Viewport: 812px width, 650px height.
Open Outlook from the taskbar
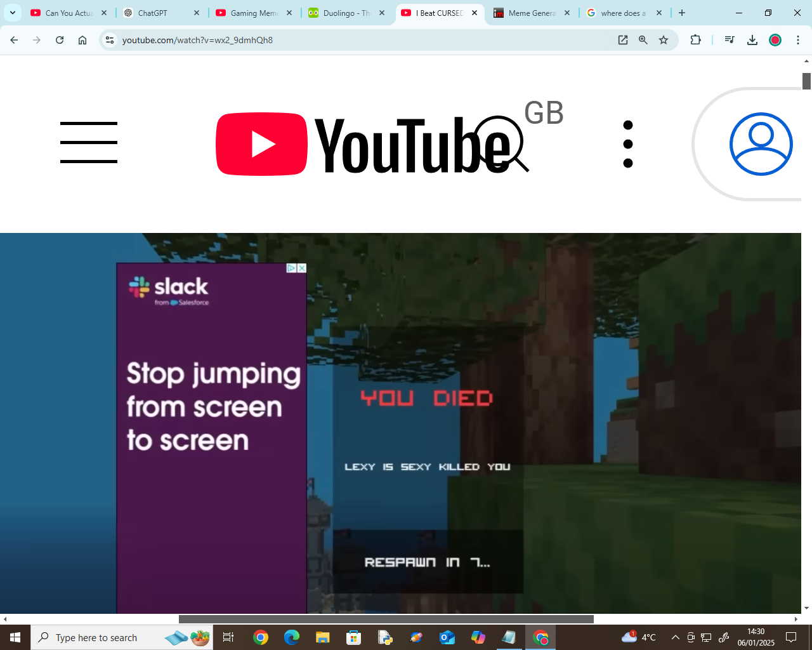point(447,637)
